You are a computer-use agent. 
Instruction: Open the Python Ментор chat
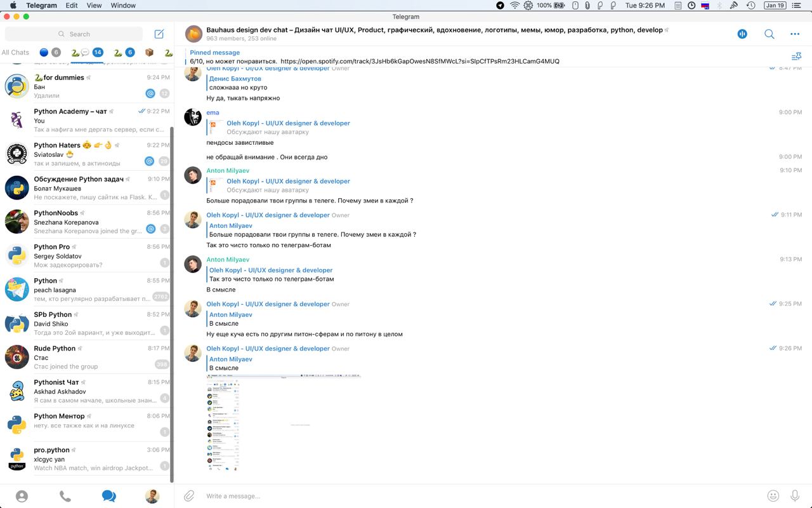tap(87, 425)
